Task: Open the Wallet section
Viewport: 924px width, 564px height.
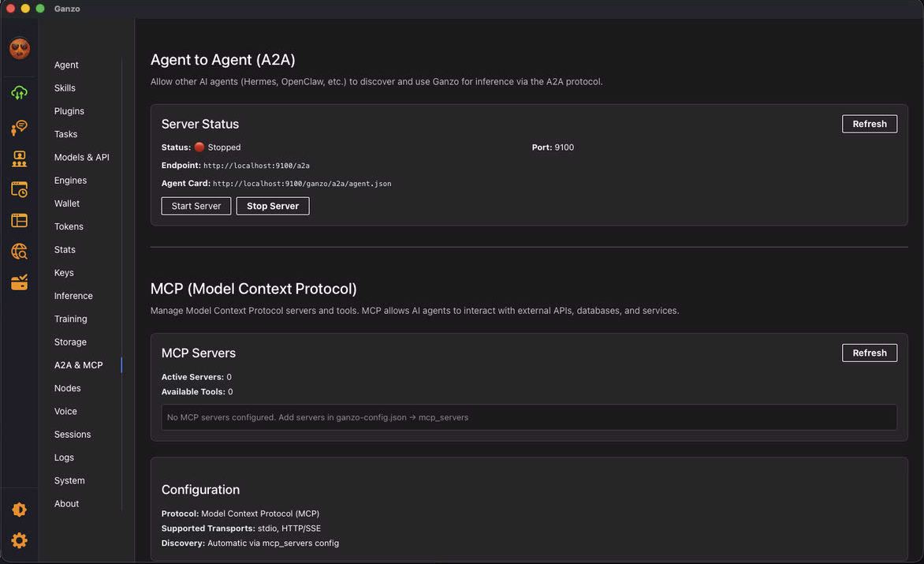Action: (66, 204)
